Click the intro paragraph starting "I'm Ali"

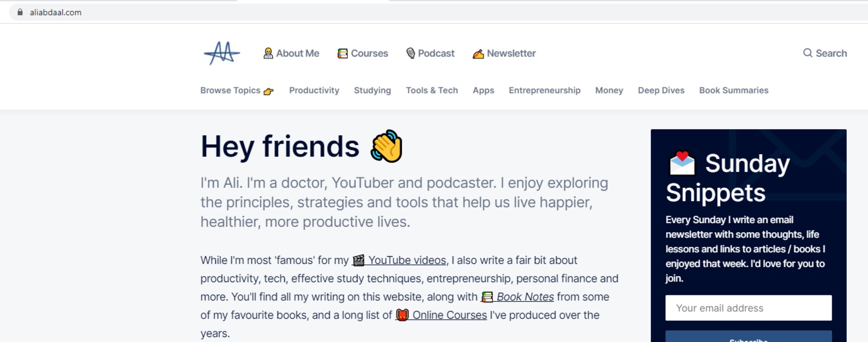[x=404, y=202]
